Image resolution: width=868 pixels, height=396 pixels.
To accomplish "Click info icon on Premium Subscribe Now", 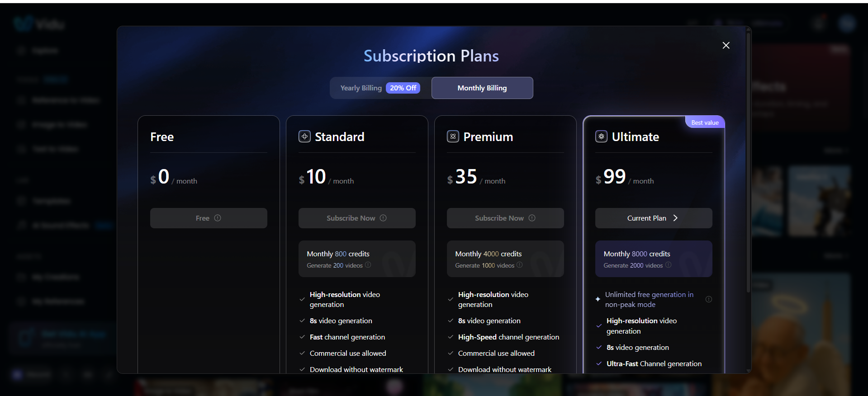I will point(532,218).
